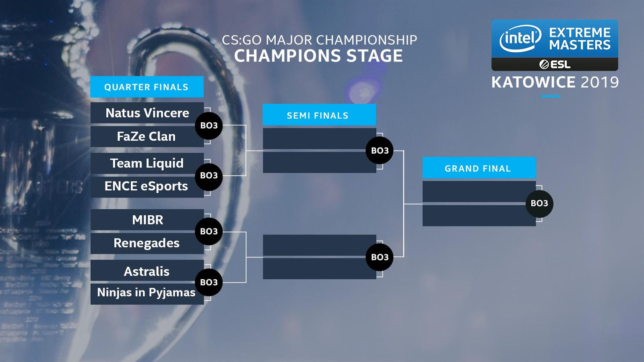Click BO3 badge between Natus Vincere and FaZe
Viewport: 644px width, 362px height.
[209, 125]
